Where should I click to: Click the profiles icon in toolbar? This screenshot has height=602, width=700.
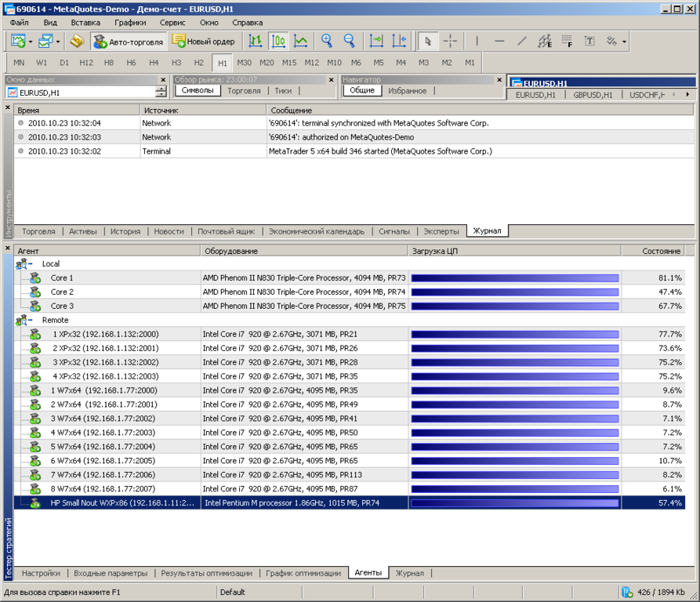(45, 42)
